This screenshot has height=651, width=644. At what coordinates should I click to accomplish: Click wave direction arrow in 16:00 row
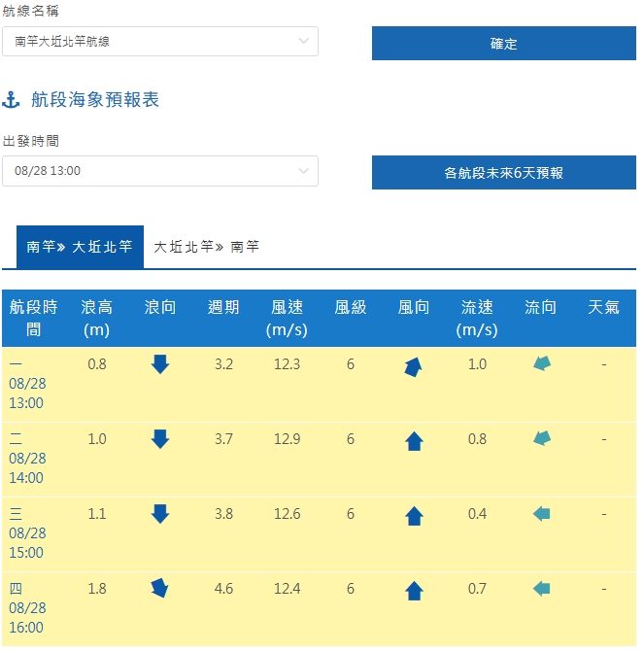[x=159, y=588]
